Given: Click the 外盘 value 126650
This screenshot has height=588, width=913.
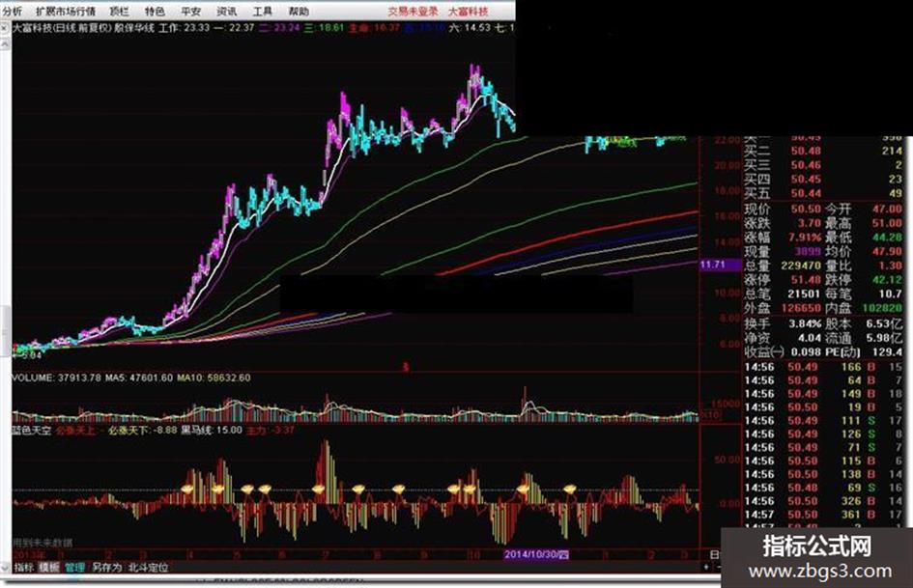Looking at the screenshot, I should tap(801, 308).
